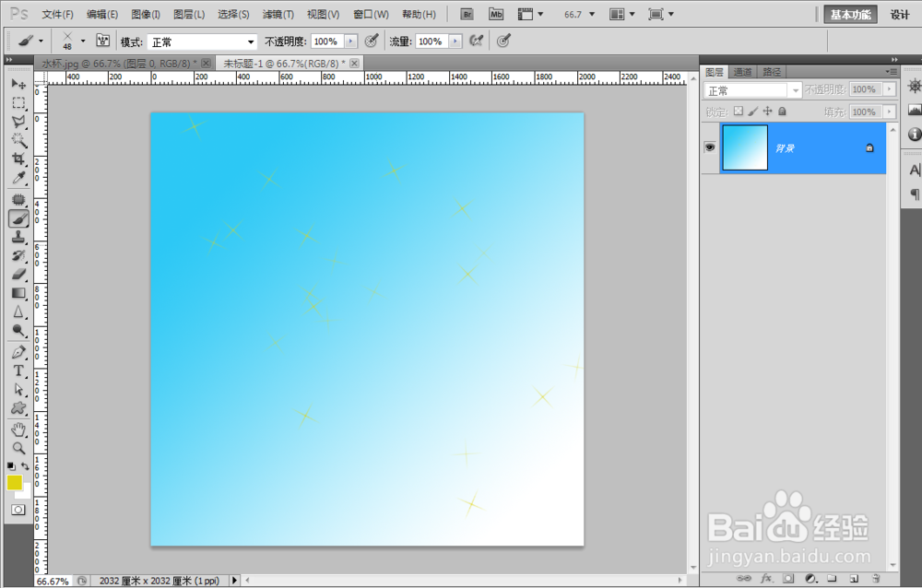Viewport: 922px width, 588px height.
Task: Open the 图层(L) menu
Action: click(189, 14)
